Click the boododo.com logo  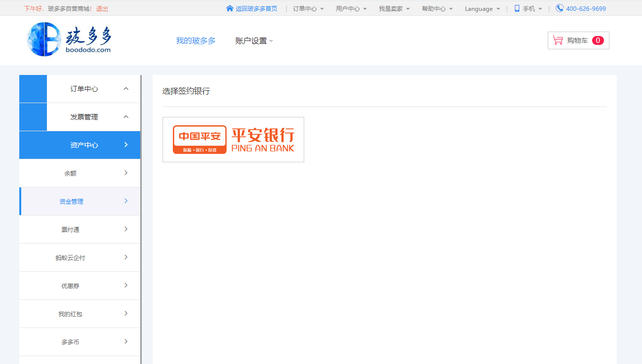click(x=69, y=39)
